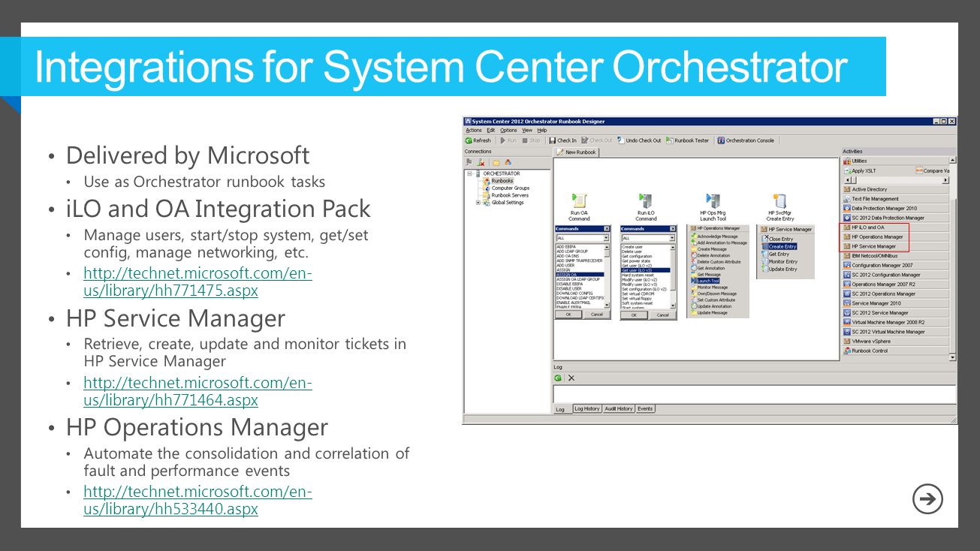
Task: Select the HP Ops Mgr Launch Tool activity
Action: (713, 200)
